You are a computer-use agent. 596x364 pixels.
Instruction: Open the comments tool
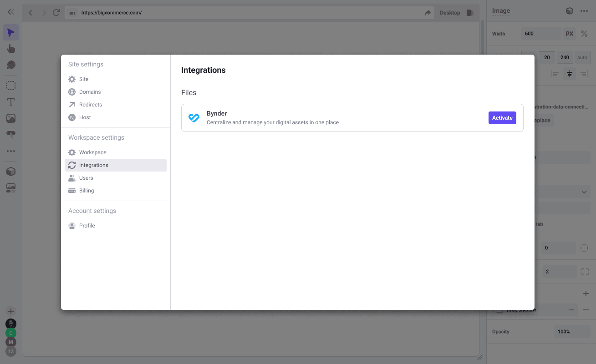[x=11, y=65]
